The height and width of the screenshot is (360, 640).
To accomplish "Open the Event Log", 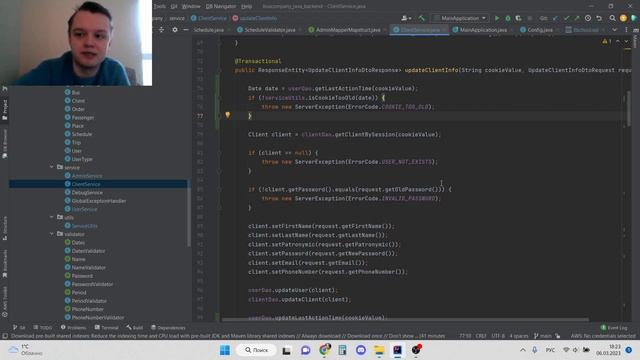I will pyautogui.click(x=614, y=327).
